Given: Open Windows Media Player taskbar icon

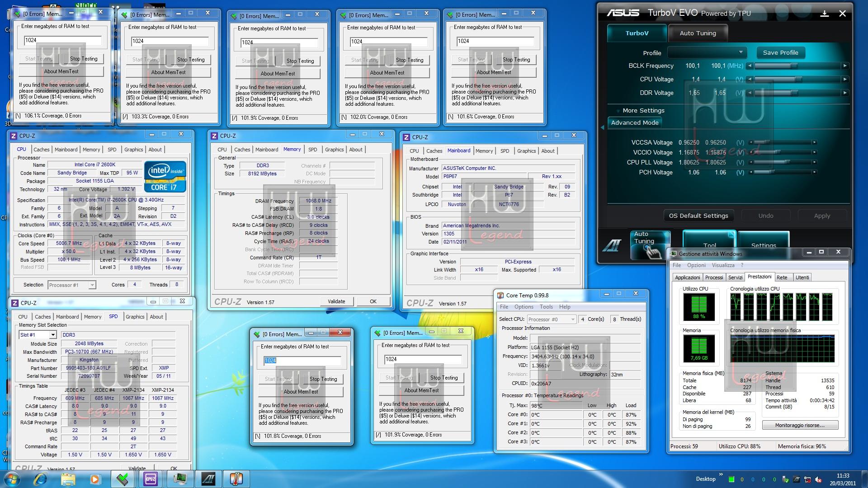Looking at the screenshot, I should coord(94,479).
